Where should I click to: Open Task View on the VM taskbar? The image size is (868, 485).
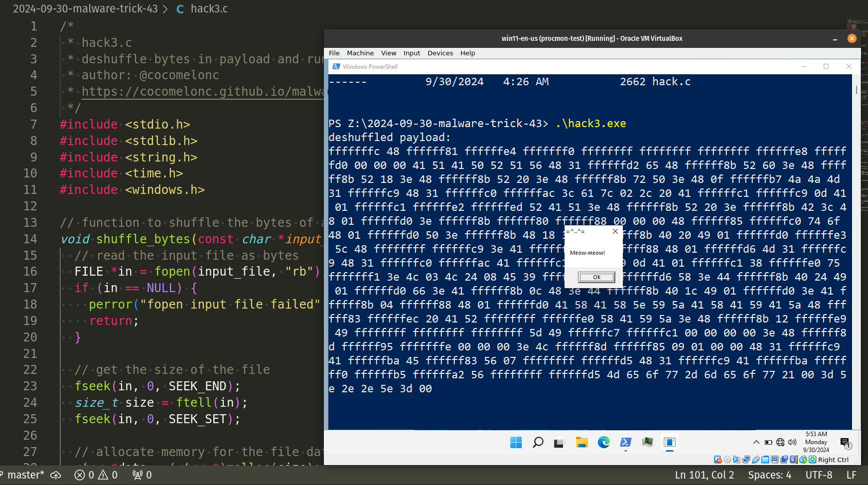[560, 442]
